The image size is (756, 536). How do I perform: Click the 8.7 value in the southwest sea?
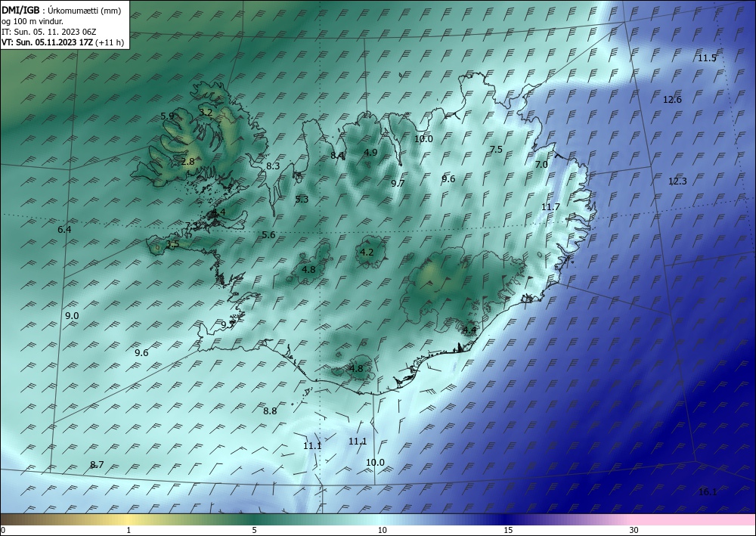[97, 465]
